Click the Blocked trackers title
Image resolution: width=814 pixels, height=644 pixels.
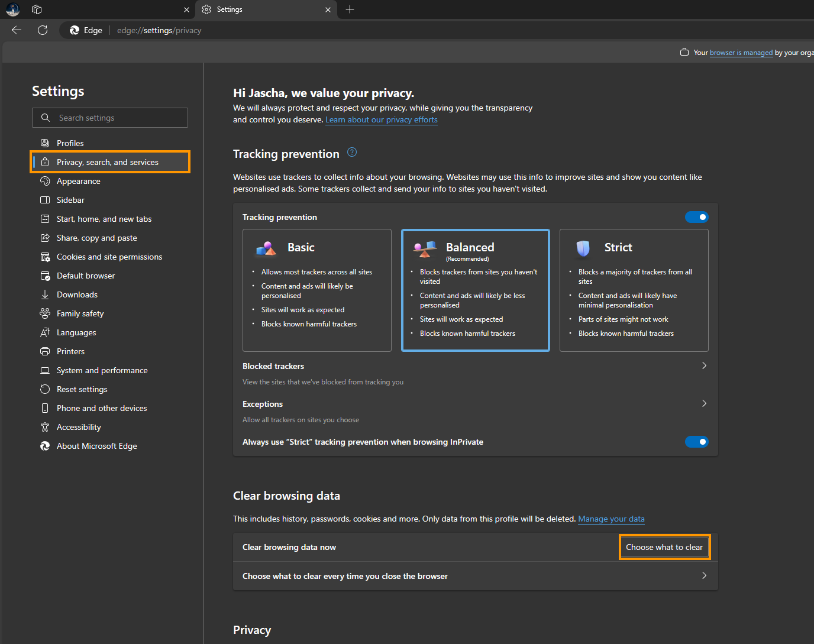273,366
